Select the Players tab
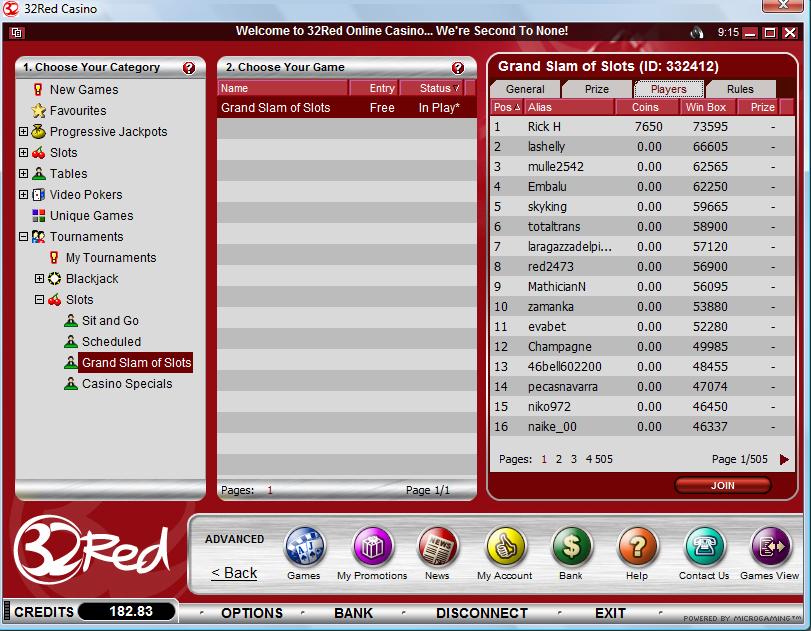Viewport: 811px width, 631px height. pyautogui.click(x=669, y=89)
